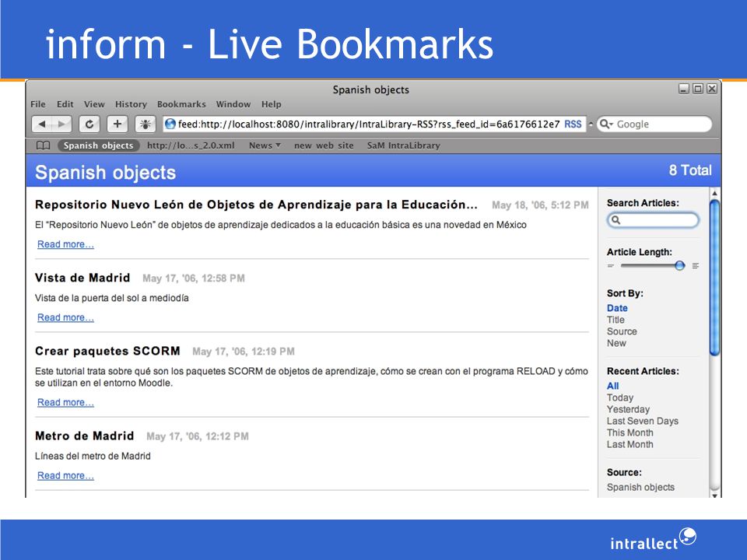Show All recent articles
Screen dimensions: 747x560
click(612, 387)
